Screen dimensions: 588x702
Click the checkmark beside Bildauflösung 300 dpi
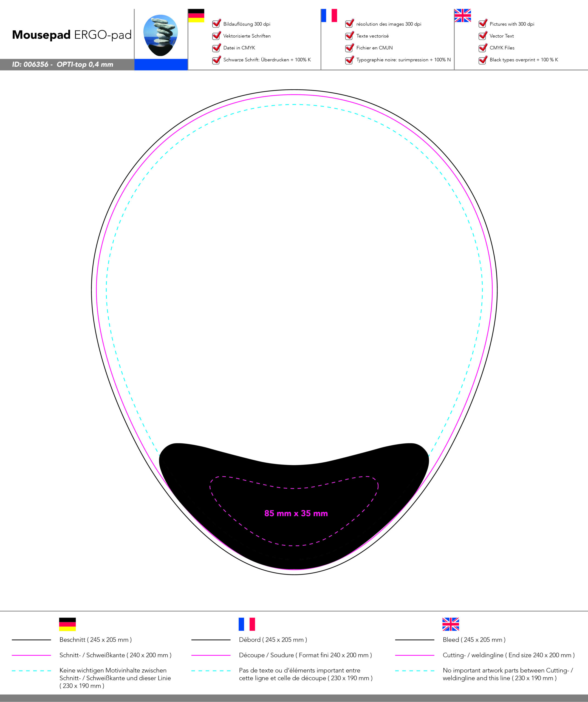tap(217, 23)
